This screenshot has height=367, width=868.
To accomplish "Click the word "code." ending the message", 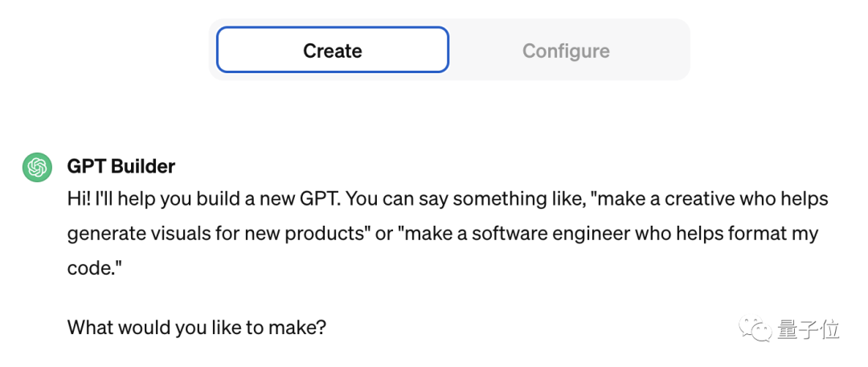I will click(90, 269).
